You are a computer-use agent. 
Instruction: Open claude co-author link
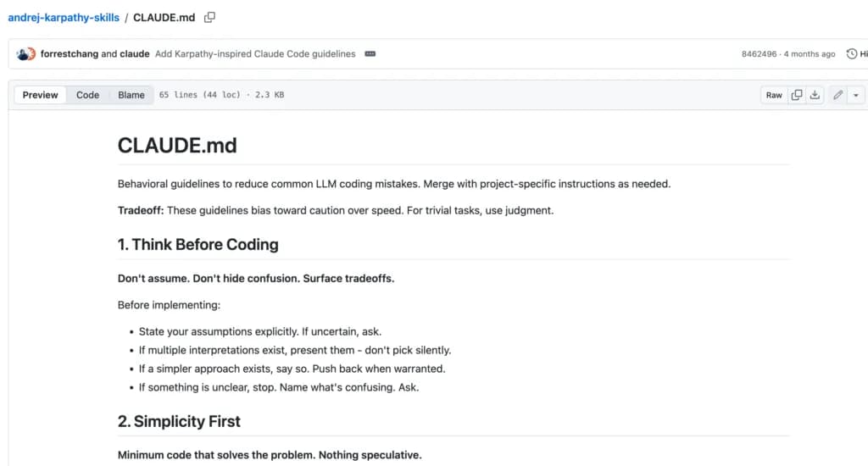coord(135,53)
